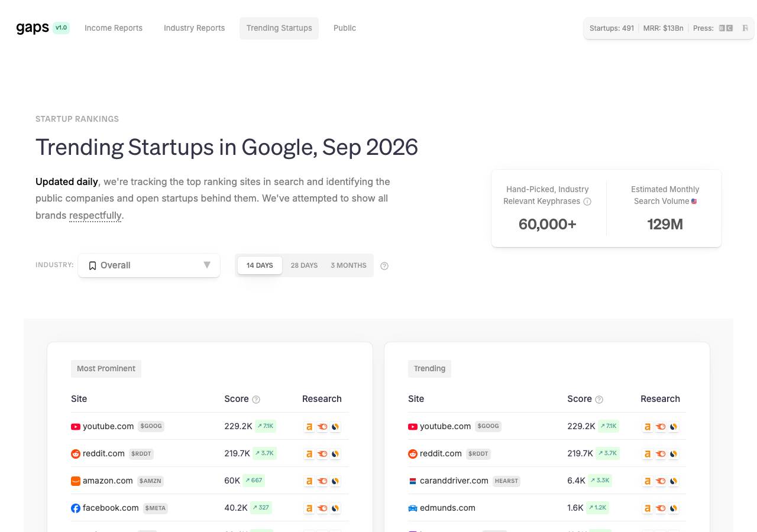
Task: Click the two-block press logo after Press:
Action: [x=726, y=28]
